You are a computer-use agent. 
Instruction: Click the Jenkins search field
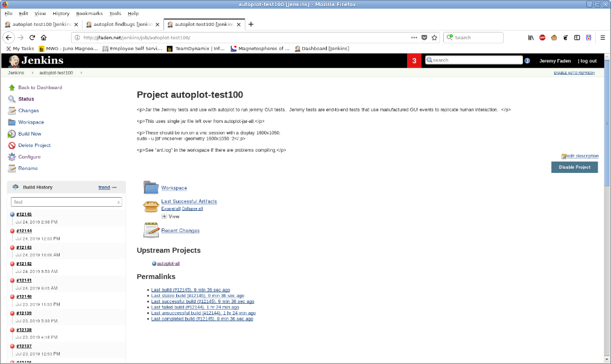point(473,60)
